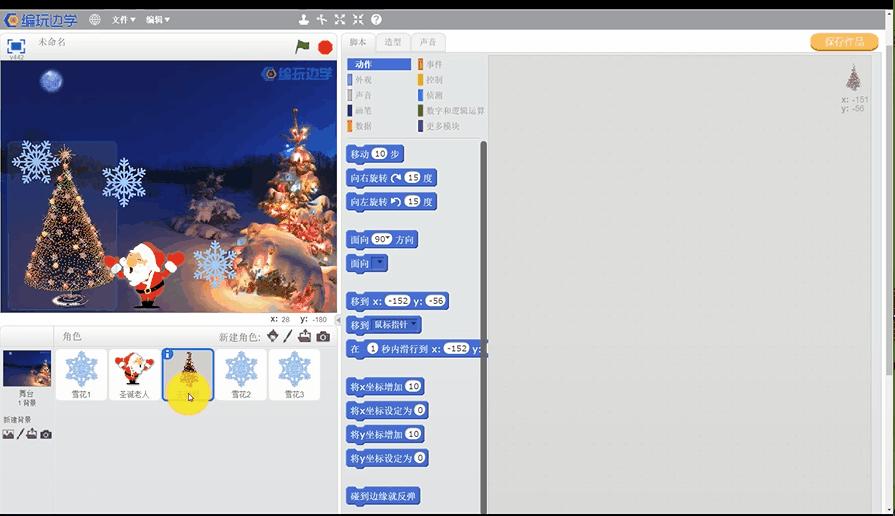Image resolution: width=895 pixels, height=516 pixels.
Task: Select the 数字和逻辑运算 block category
Action: coord(451,111)
